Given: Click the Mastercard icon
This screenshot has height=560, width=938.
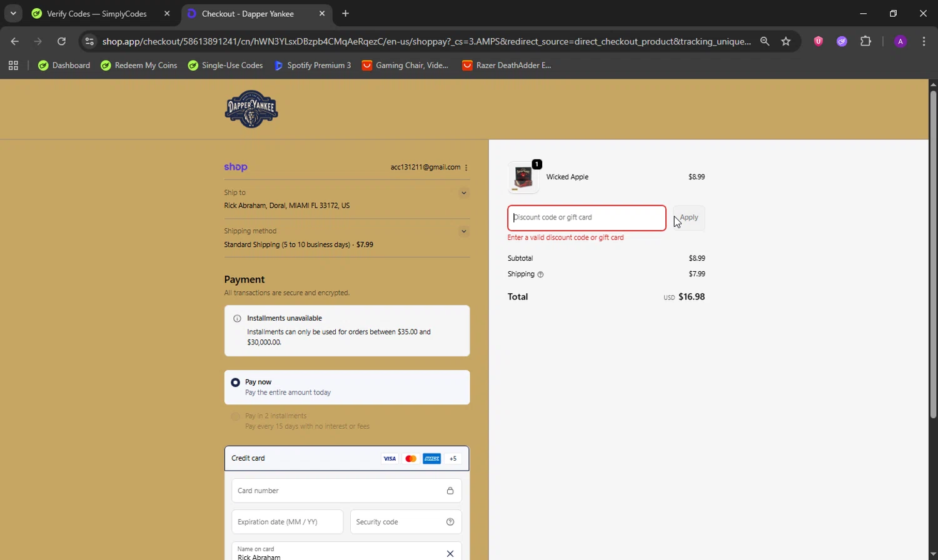Looking at the screenshot, I should (x=411, y=459).
